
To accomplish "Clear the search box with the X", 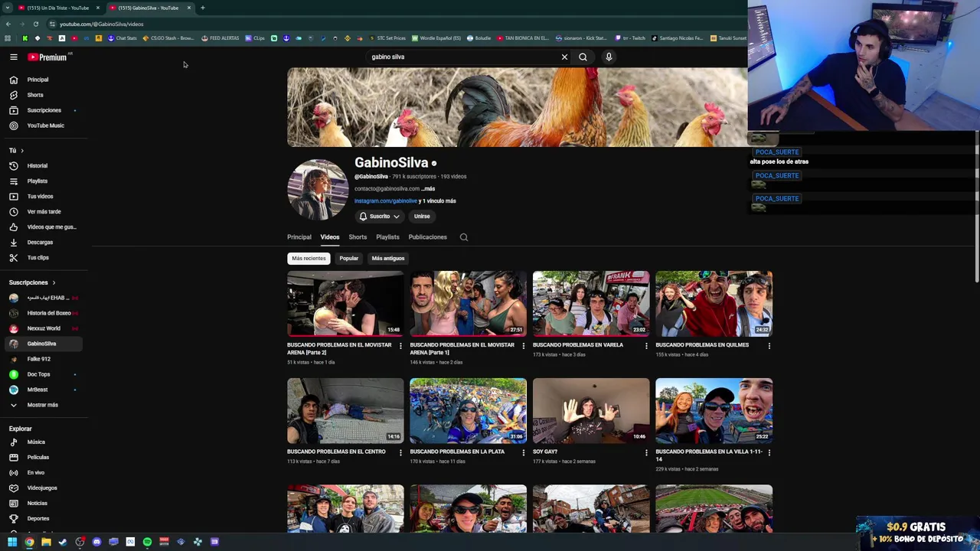I will [564, 57].
